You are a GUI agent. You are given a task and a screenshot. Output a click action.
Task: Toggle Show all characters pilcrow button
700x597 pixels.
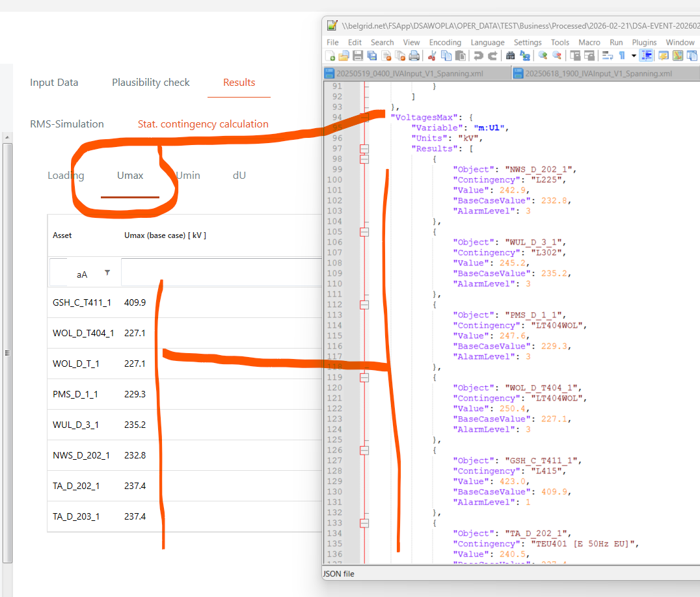pyautogui.click(x=622, y=56)
